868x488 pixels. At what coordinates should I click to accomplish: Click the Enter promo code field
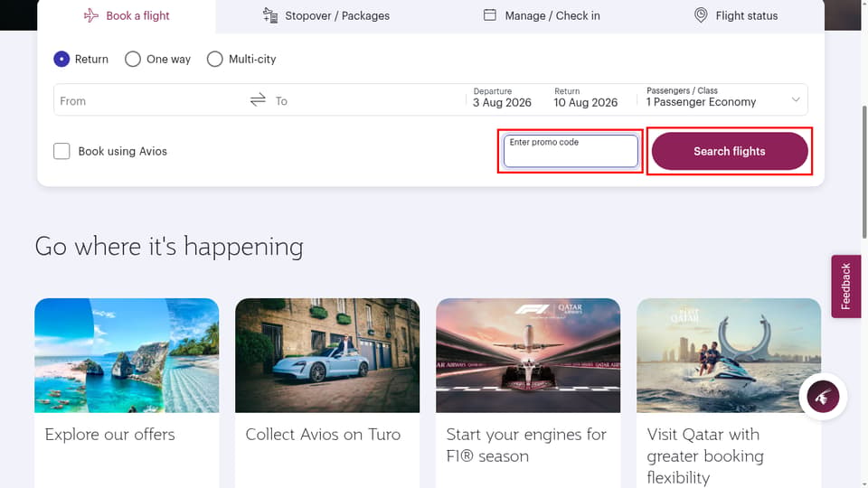(571, 151)
